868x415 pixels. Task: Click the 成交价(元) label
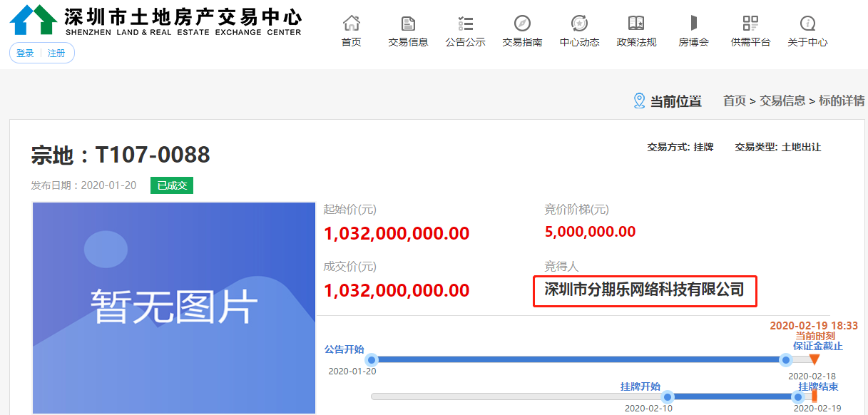pos(350,267)
